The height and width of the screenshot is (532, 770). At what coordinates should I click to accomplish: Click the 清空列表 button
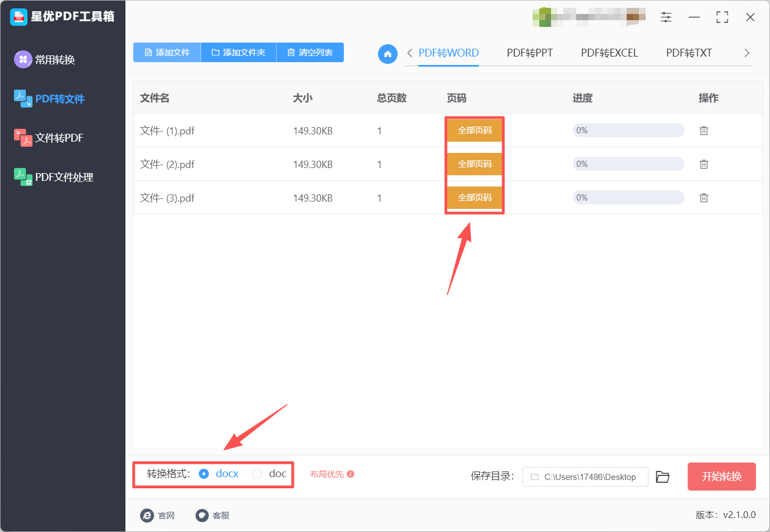(x=310, y=53)
